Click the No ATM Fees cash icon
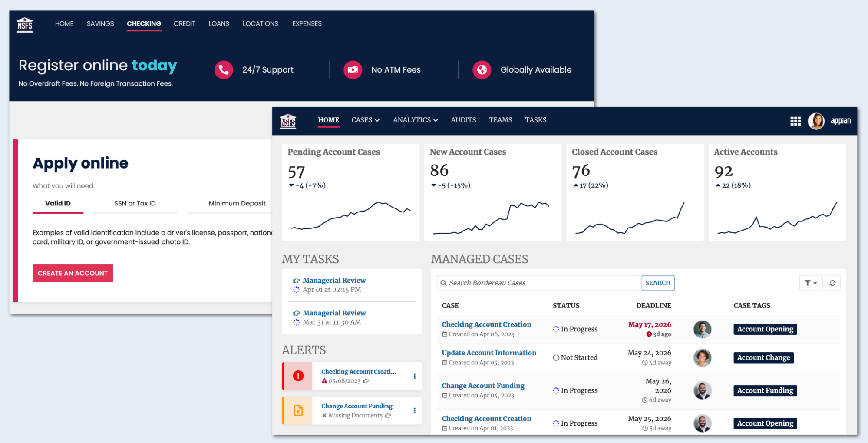 pos(353,70)
